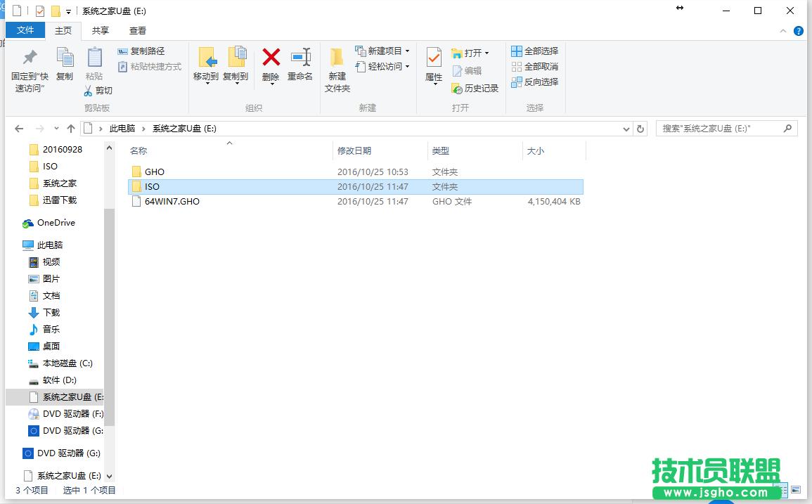812x504 pixels.
Task: Switch to the 查看 (View) ribbon tab
Action: tap(137, 30)
